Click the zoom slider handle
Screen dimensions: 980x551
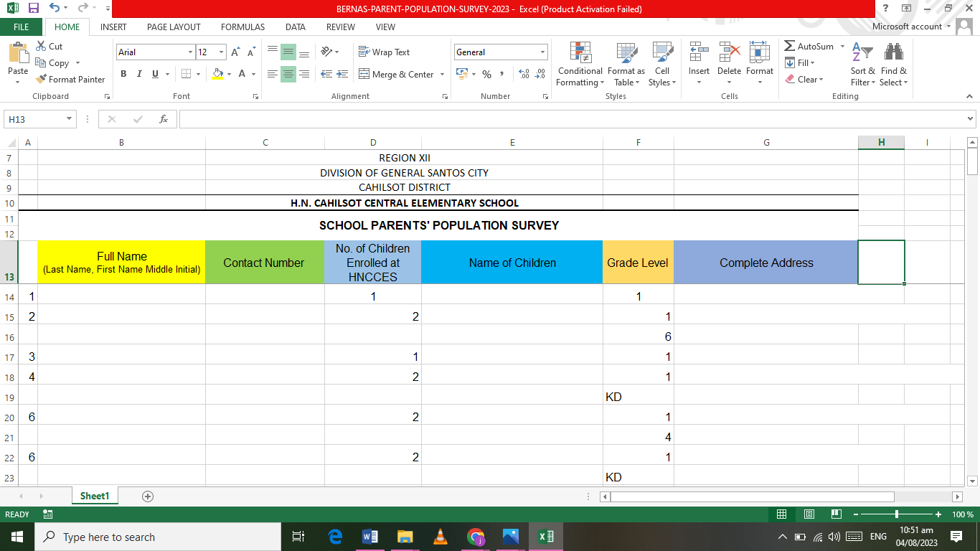897,514
